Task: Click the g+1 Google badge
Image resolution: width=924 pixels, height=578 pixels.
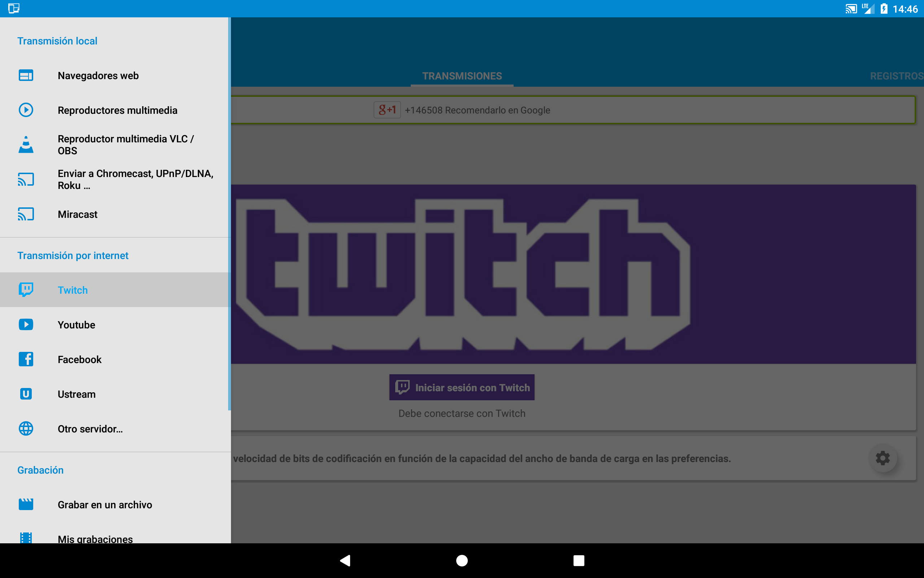Action: coord(387,110)
